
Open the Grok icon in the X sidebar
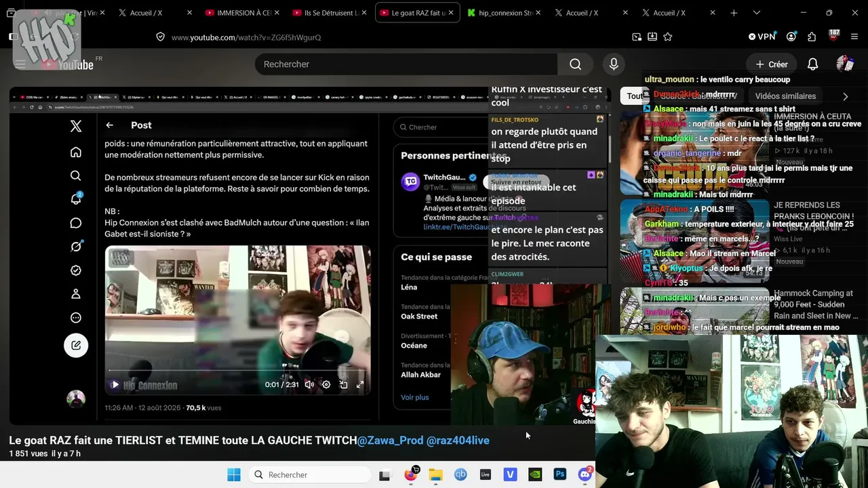[76, 247]
